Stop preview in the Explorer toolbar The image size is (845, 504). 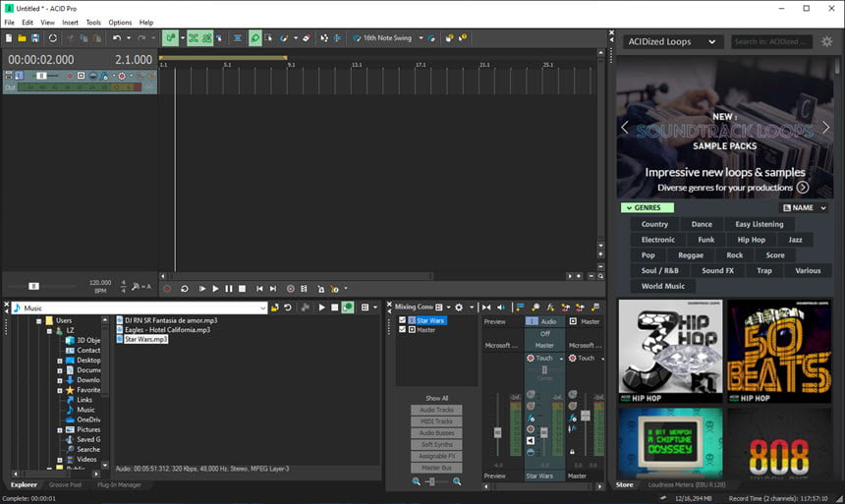click(x=335, y=308)
